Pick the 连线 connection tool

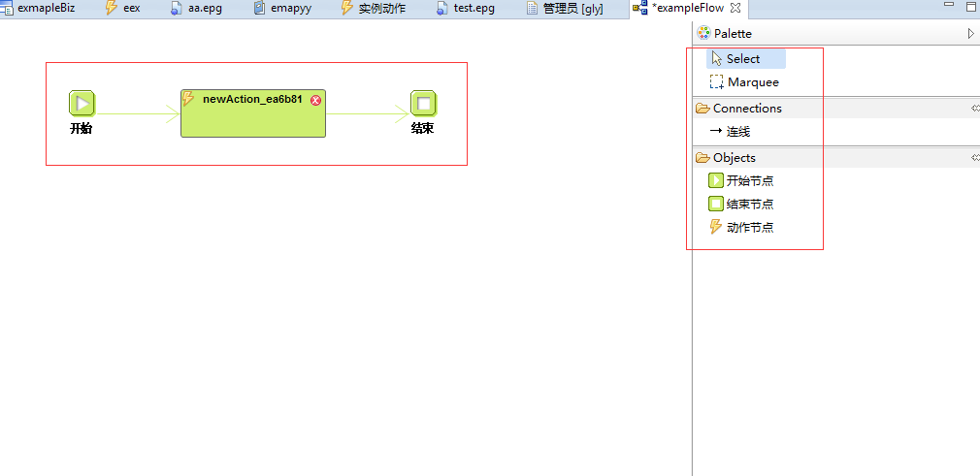[730, 132]
